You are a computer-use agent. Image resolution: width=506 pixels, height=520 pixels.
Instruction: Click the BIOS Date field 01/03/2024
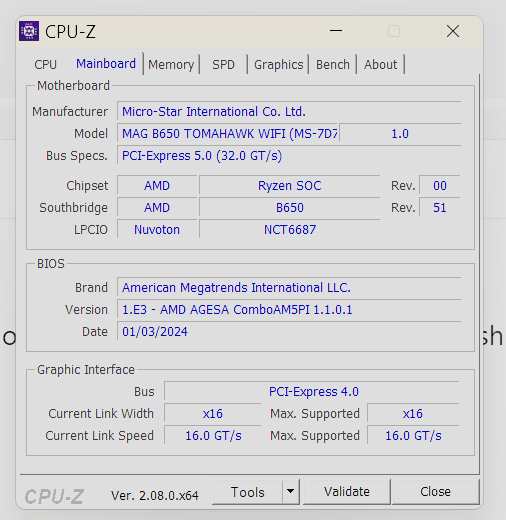pos(289,331)
